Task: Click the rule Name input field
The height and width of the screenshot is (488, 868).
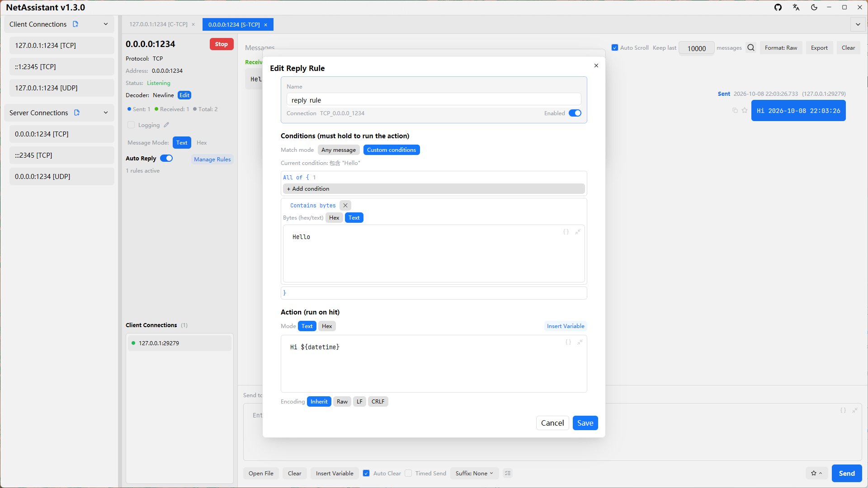Action: tap(434, 100)
